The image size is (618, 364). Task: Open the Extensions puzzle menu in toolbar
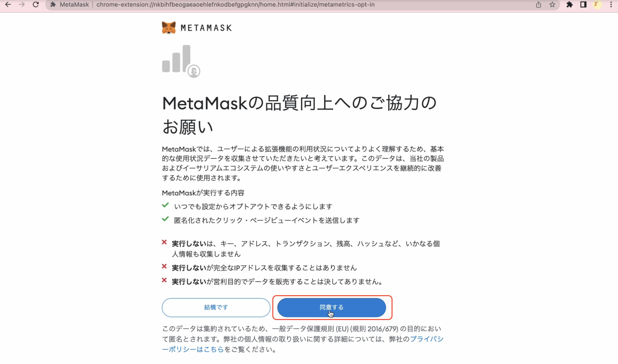(x=569, y=5)
